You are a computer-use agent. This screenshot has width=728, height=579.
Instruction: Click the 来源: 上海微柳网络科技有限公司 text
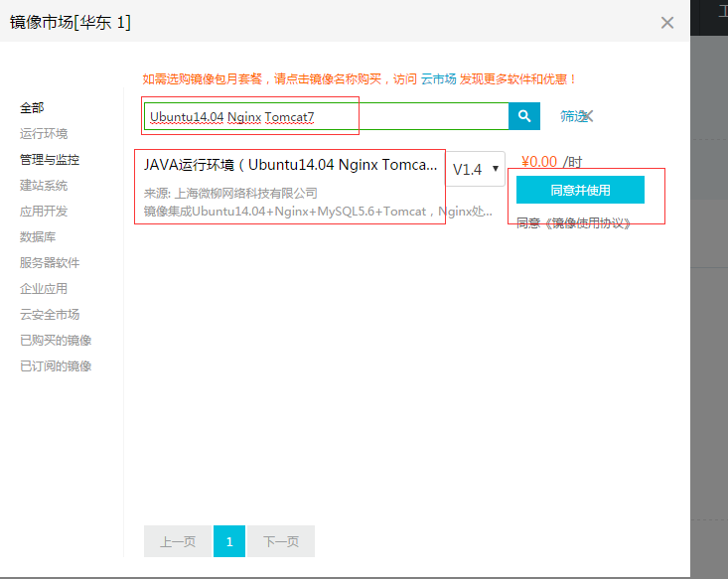(x=230, y=193)
